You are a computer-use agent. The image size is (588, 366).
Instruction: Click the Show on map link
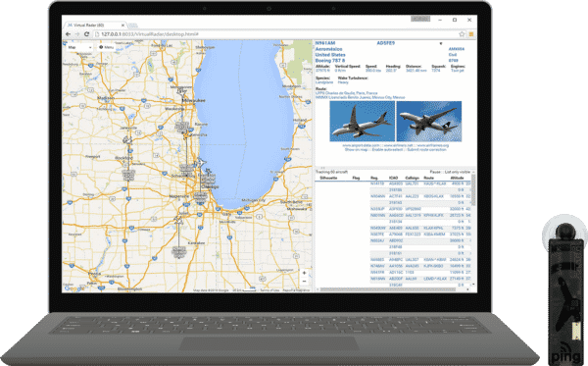[356, 149]
